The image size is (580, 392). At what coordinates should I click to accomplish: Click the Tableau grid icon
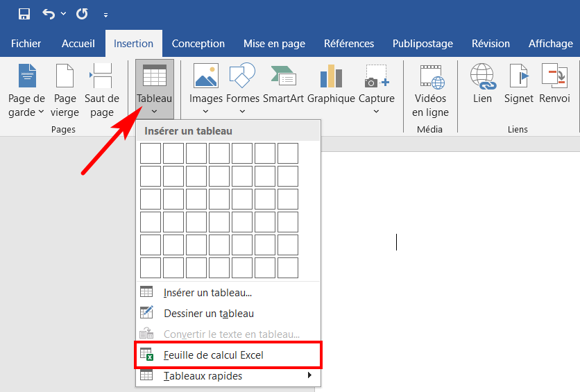point(154,76)
